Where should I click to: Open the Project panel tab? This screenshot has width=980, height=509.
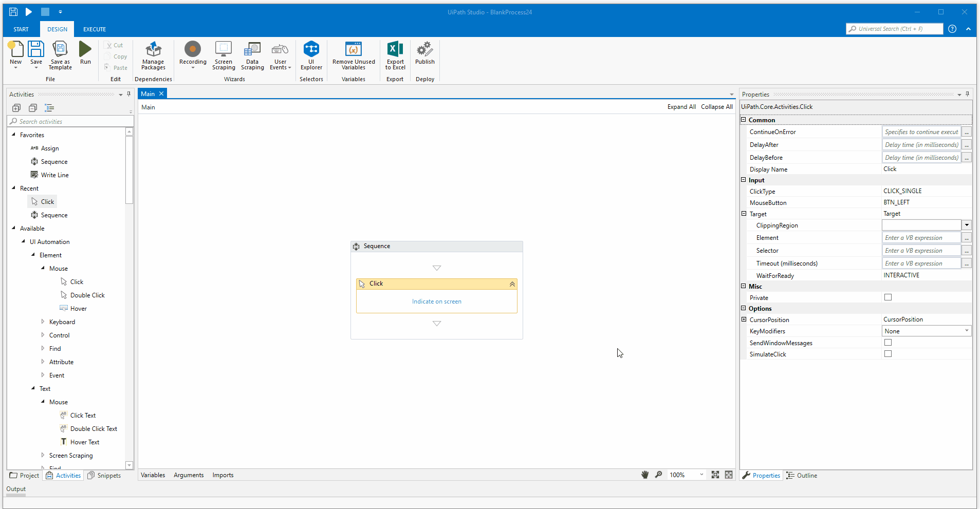point(24,476)
